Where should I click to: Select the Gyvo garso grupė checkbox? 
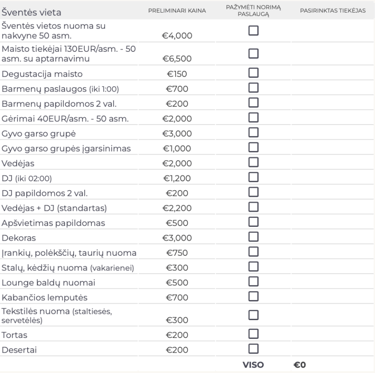[253, 132]
